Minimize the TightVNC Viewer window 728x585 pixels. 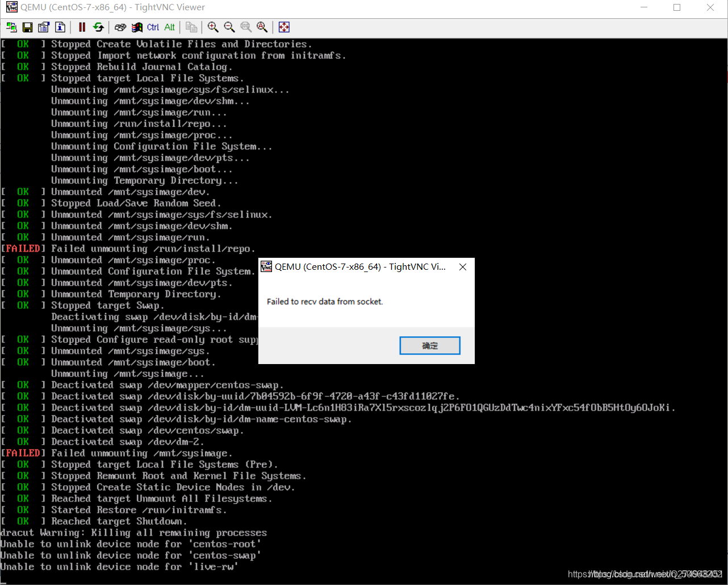644,7
